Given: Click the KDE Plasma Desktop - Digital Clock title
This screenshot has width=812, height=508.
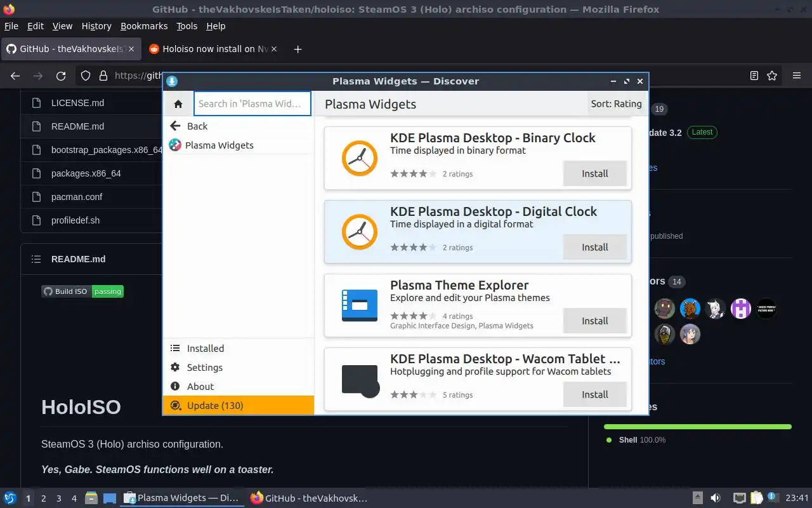Looking at the screenshot, I should [494, 211].
